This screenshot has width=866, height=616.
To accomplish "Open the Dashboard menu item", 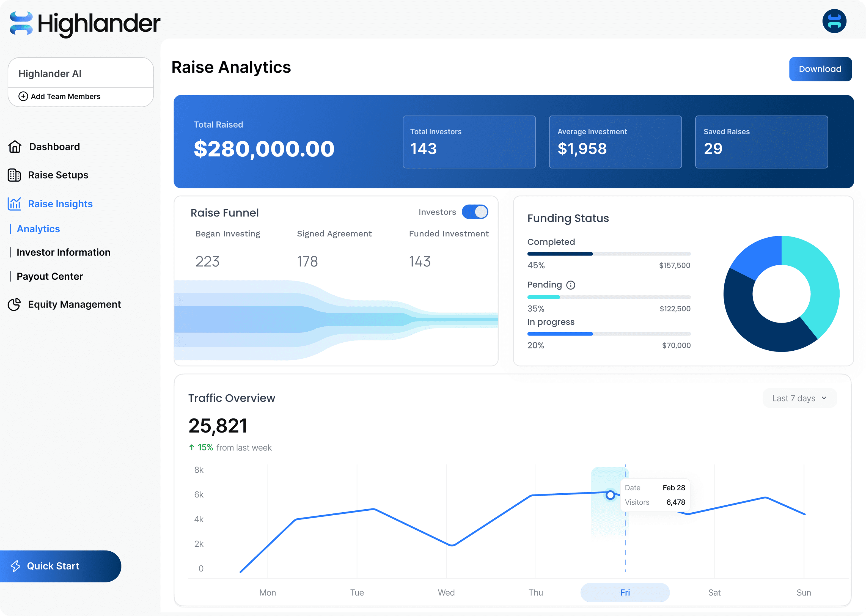I will tap(44, 146).
